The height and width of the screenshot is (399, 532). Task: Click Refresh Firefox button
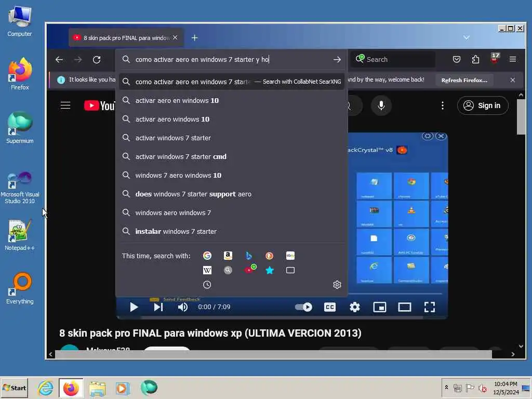tap(464, 80)
